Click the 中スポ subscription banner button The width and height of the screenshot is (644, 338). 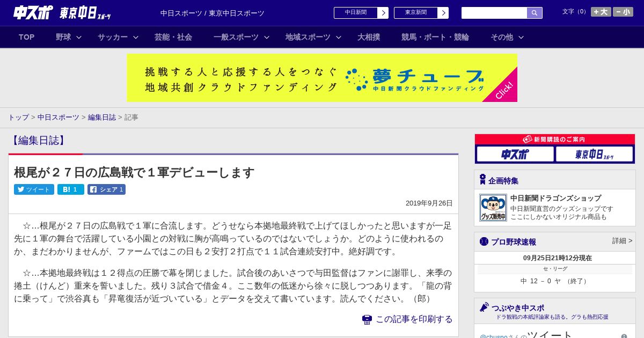point(515,155)
